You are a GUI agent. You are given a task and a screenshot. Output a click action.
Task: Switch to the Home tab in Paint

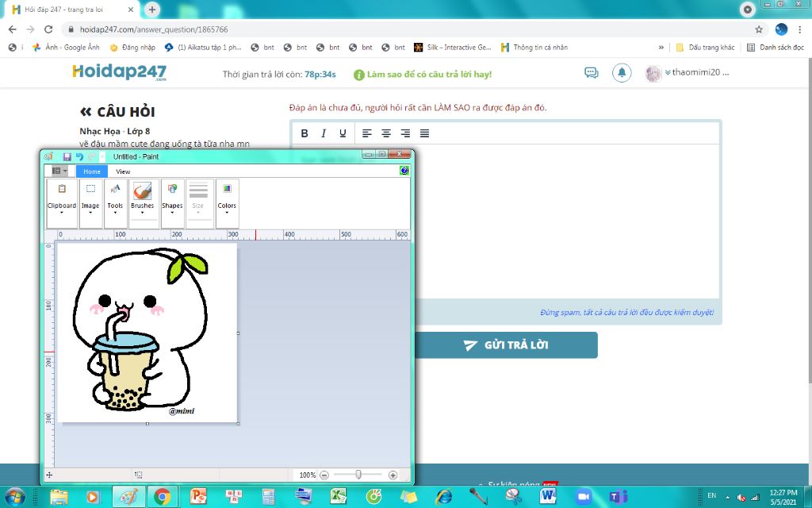[92, 171]
